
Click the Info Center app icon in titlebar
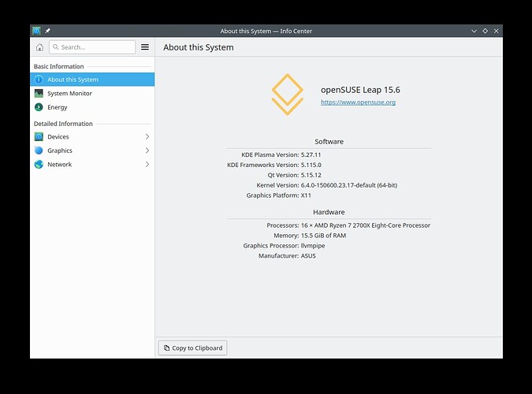[36, 31]
